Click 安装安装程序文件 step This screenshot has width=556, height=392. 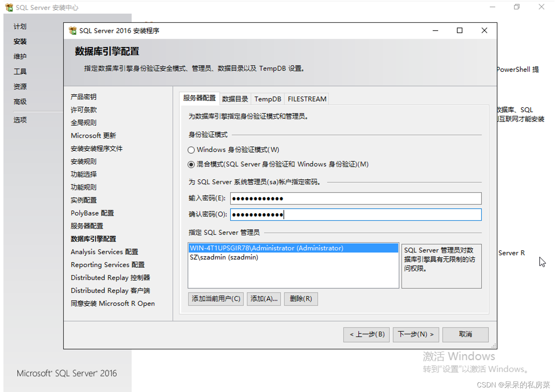click(x=96, y=148)
